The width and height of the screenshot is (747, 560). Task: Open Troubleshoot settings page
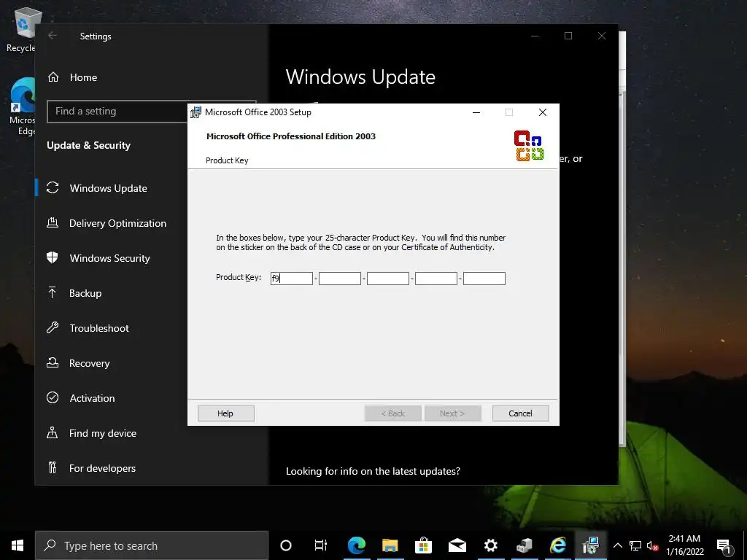tap(99, 328)
